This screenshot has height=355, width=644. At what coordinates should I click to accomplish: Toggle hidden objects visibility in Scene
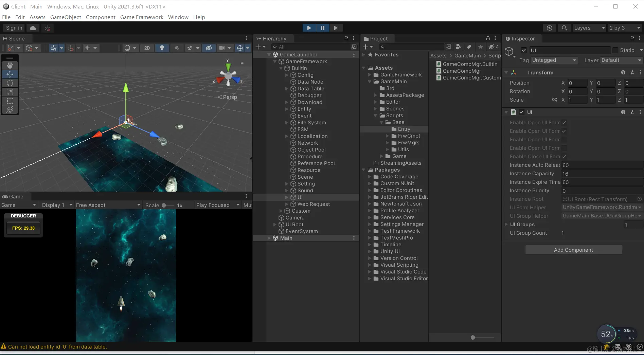click(209, 48)
